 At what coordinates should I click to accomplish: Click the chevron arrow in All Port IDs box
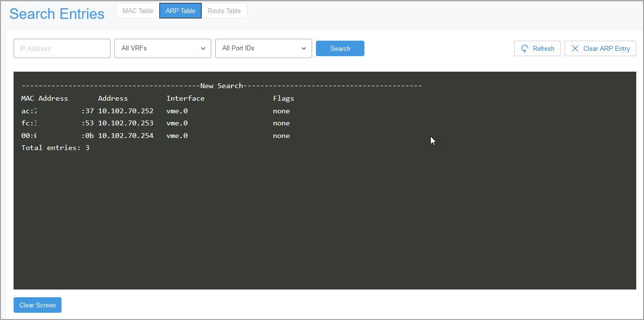(x=304, y=48)
